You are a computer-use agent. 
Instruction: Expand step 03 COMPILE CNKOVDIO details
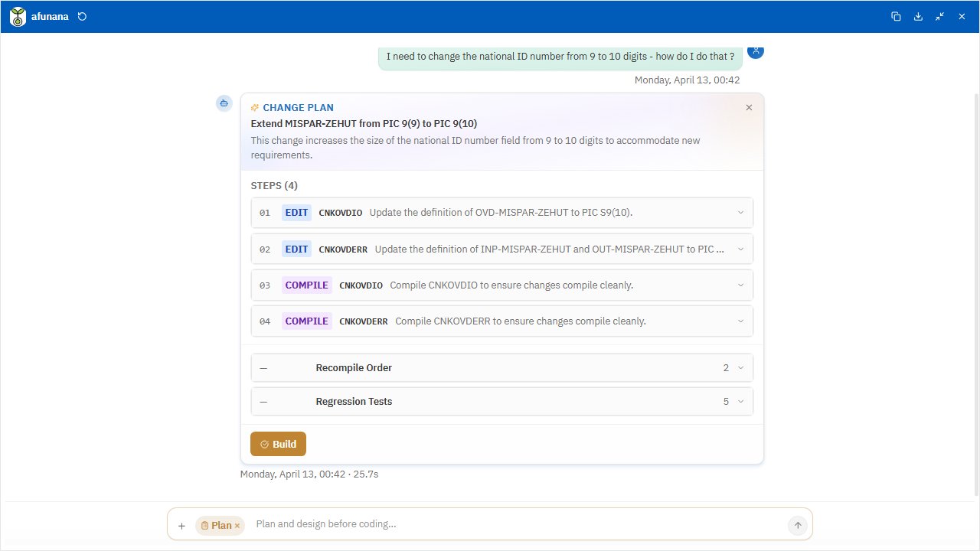click(740, 285)
